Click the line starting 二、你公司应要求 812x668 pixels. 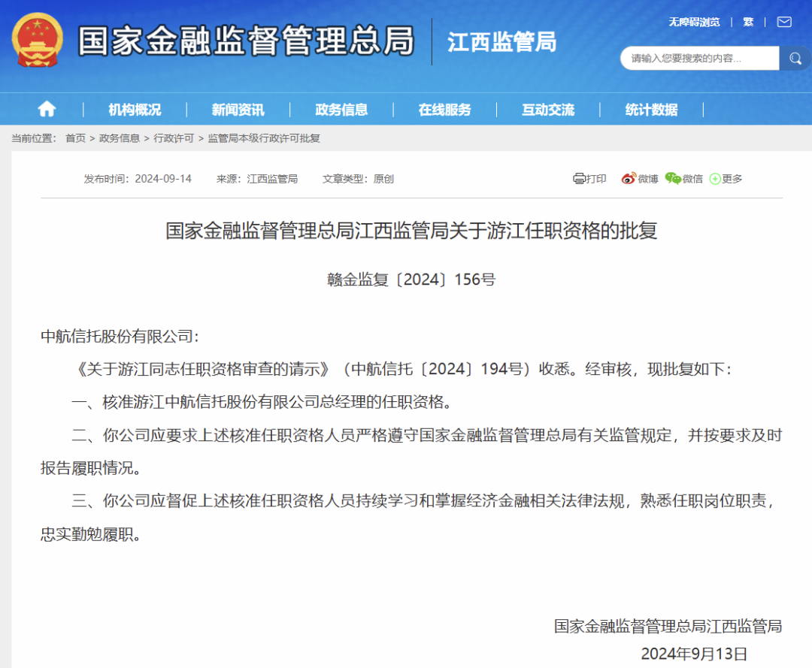point(427,435)
